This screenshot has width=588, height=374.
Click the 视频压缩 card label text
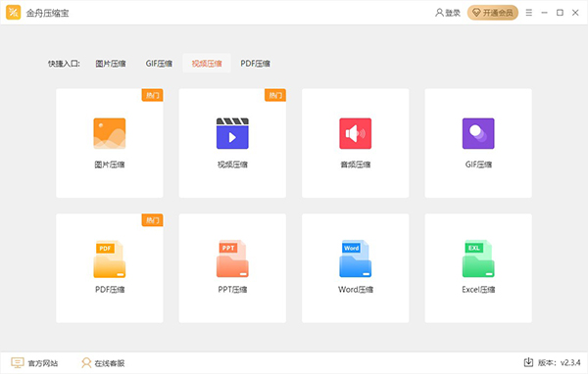(232, 164)
